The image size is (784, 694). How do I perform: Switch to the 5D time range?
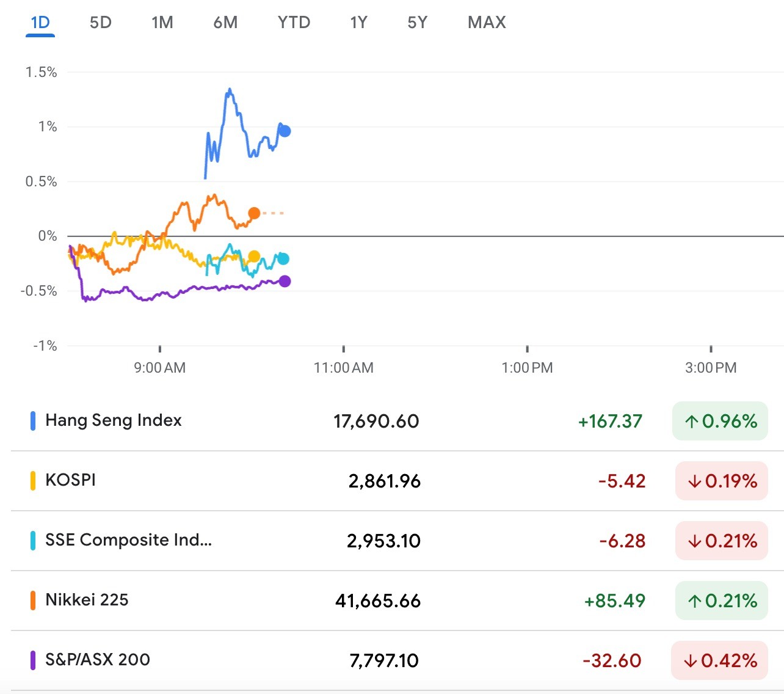(x=101, y=23)
